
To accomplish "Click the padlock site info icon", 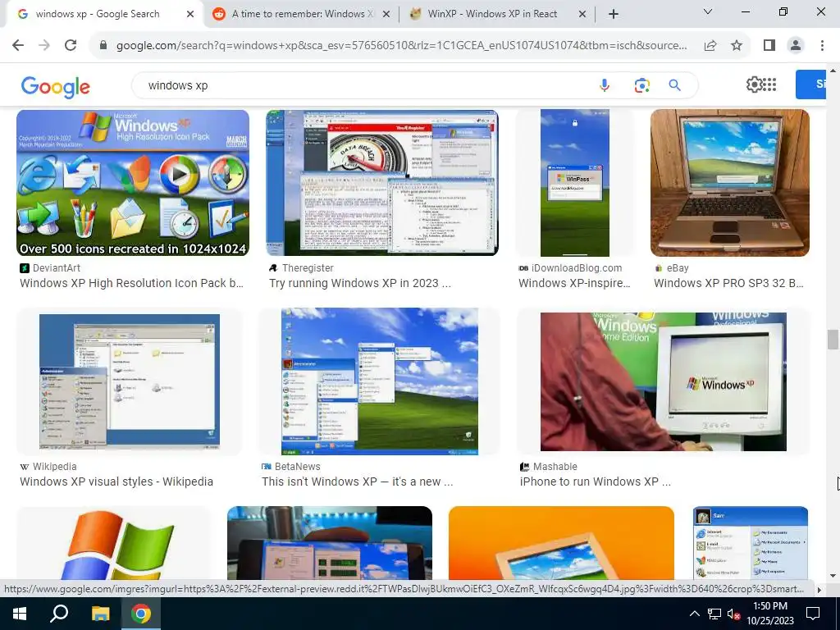I will pyautogui.click(x=103, y=46).
